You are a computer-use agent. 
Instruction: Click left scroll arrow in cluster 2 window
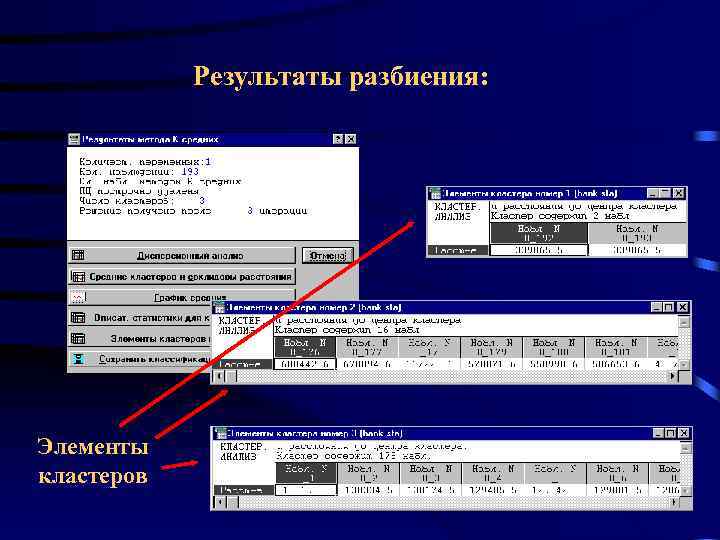(219, 377)
